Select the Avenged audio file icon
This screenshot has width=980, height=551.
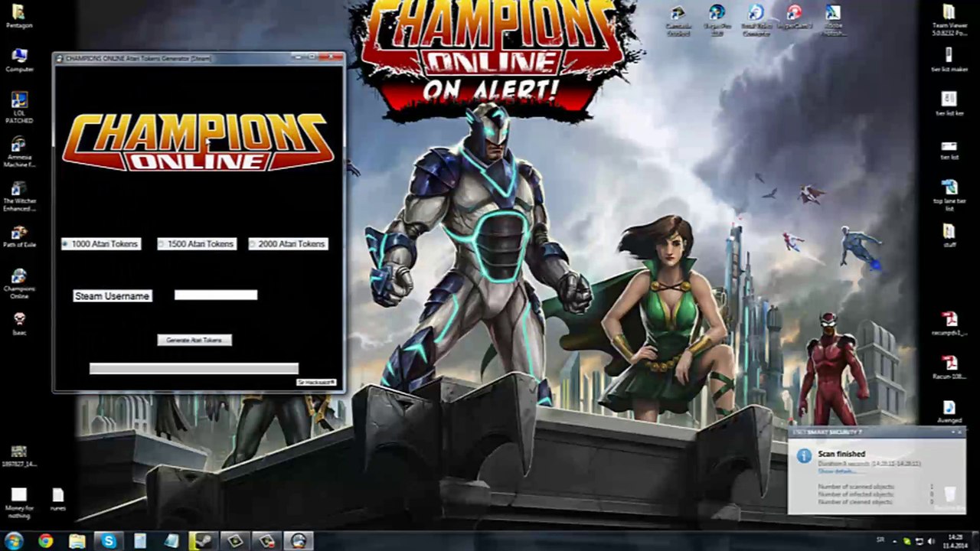[x=949, y=412]
